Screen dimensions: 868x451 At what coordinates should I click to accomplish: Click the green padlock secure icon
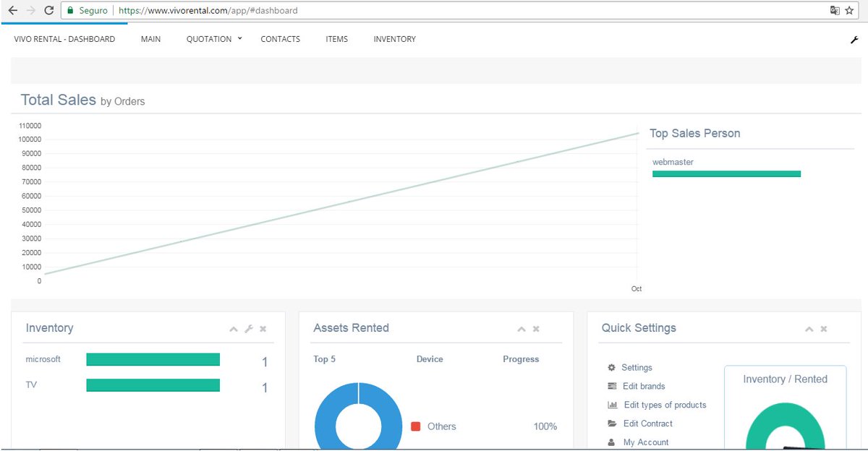point(69,11)
